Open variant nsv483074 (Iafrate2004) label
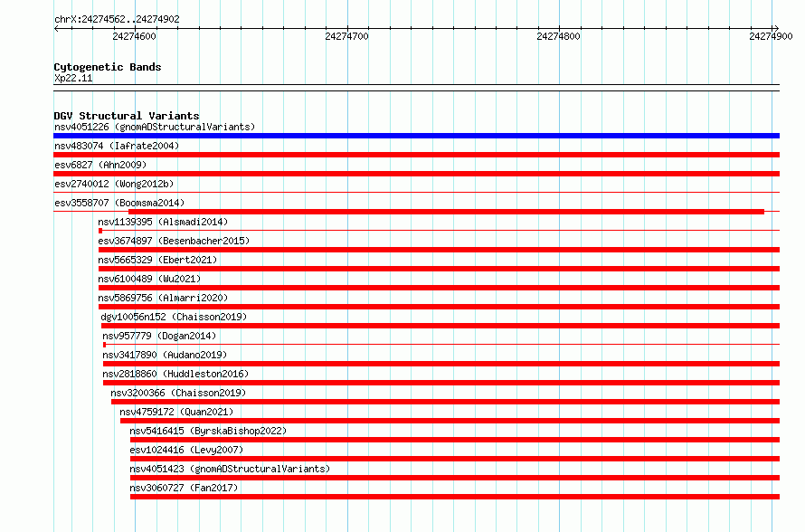 tap(117, 146)
